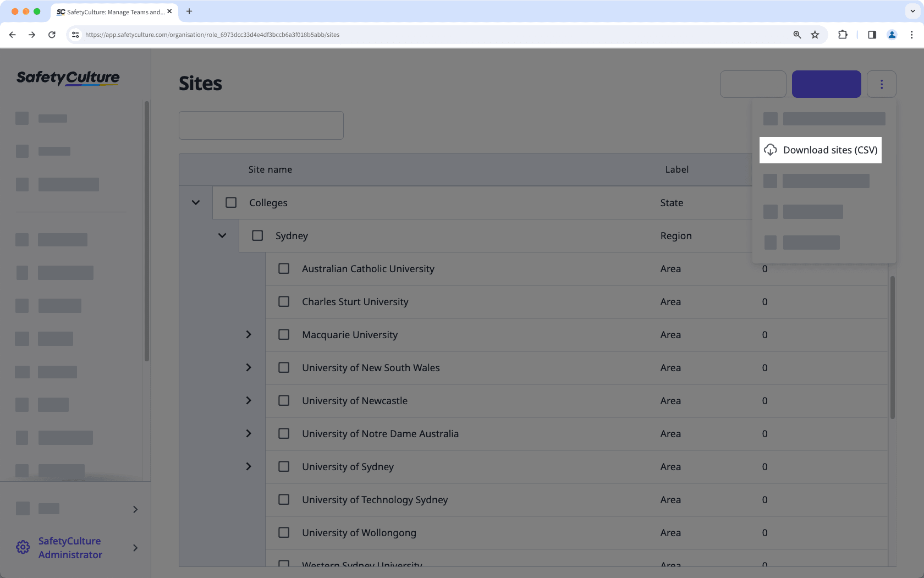
Task: Open the three-dot options menu
Action: coord(882,84)
